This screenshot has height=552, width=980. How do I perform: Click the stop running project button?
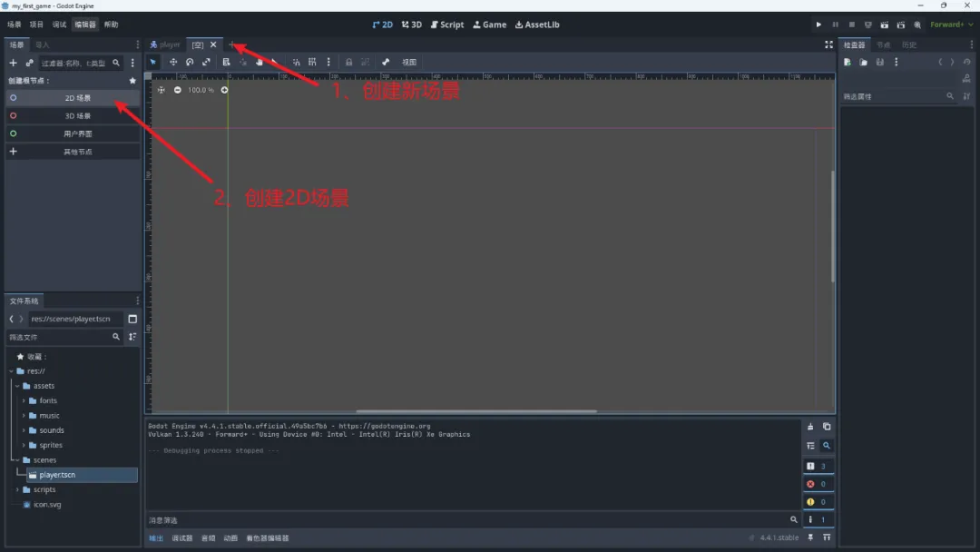click(851, 25)
